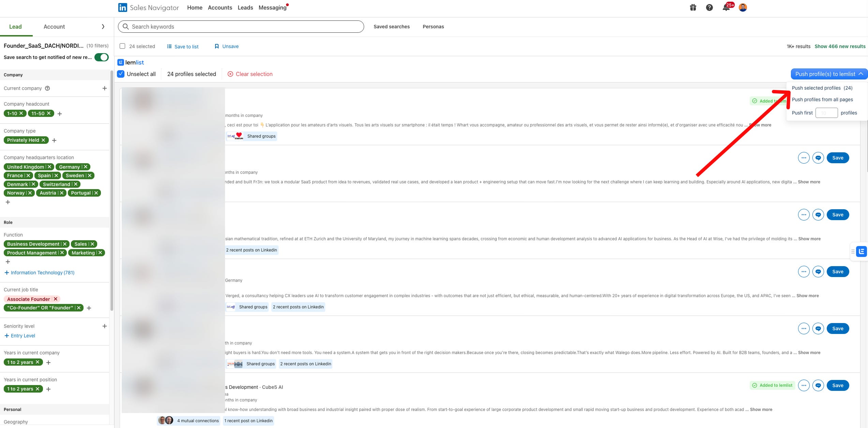The width and height of the screenshot is (868, 428).
Task: Click the Unsave bookmark icon
Action: click(x=216, y=46)
